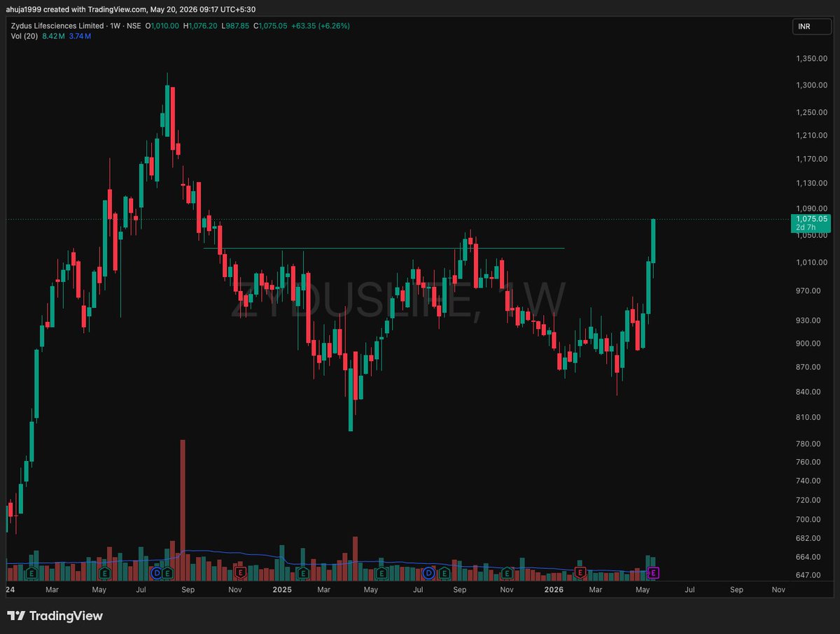The image size is (840, 634).
Task: Click the TradingView logo
Action: tap(55, 616)
